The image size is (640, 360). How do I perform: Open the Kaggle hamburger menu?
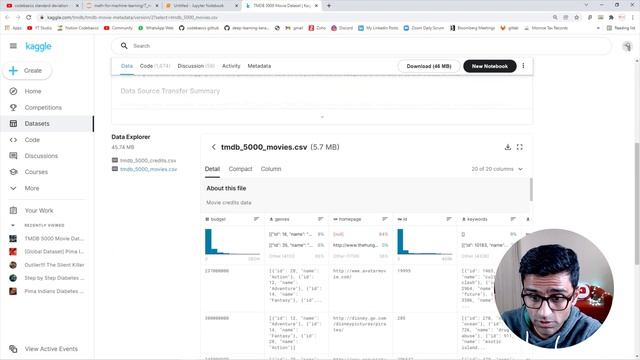click(x=13, y=46)
